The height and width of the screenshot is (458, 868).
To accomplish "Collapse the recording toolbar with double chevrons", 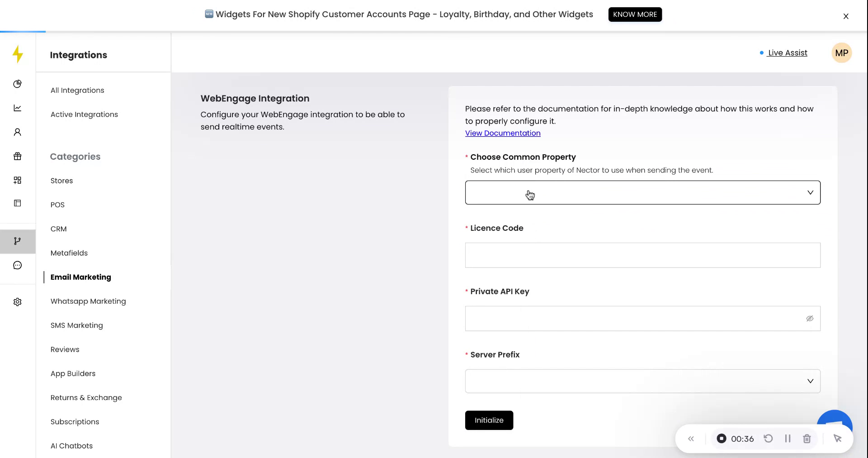I will (691, 439).
